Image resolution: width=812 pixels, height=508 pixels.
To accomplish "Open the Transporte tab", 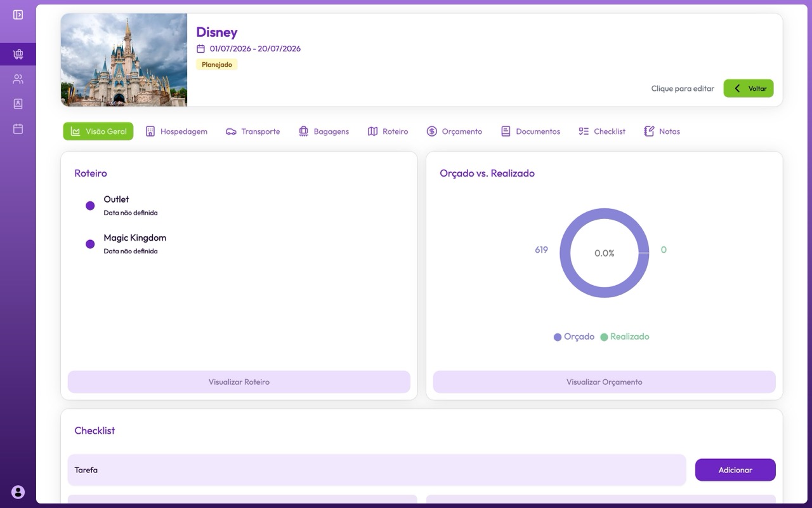I will [x=252, y=131].
